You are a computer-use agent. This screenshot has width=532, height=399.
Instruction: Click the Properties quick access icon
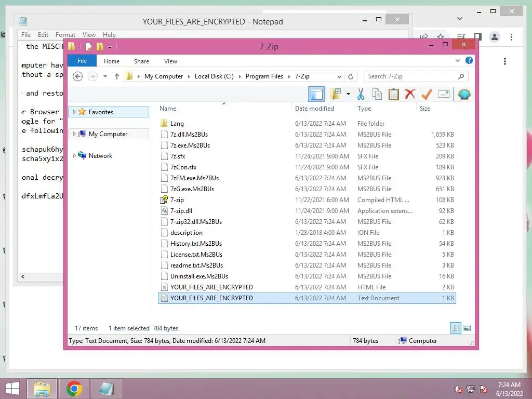(88, 46)
